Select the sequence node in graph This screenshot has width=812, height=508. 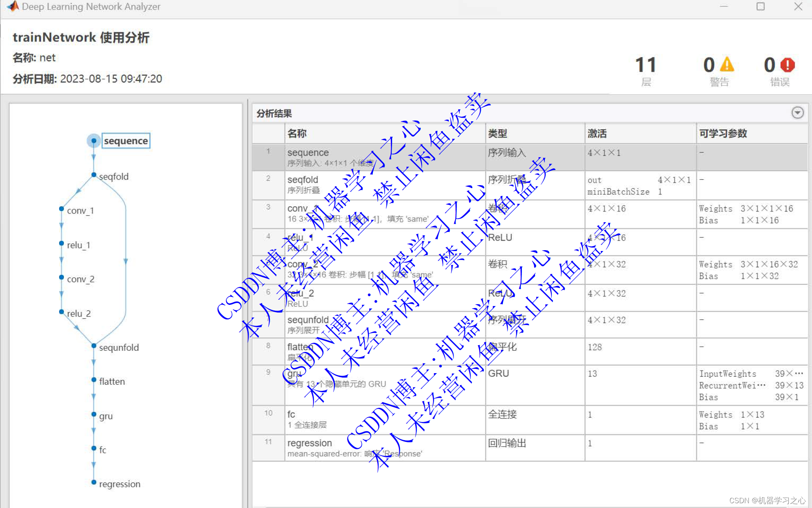[93, 140]
